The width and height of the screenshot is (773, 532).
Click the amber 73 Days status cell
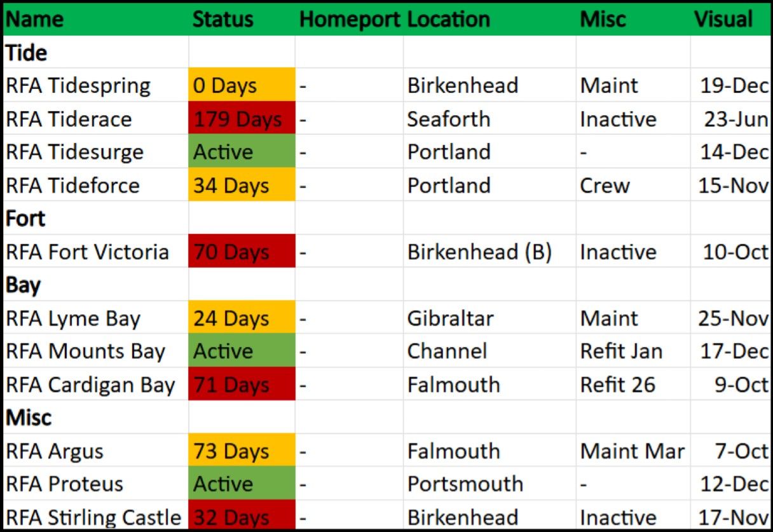(242, 451)
